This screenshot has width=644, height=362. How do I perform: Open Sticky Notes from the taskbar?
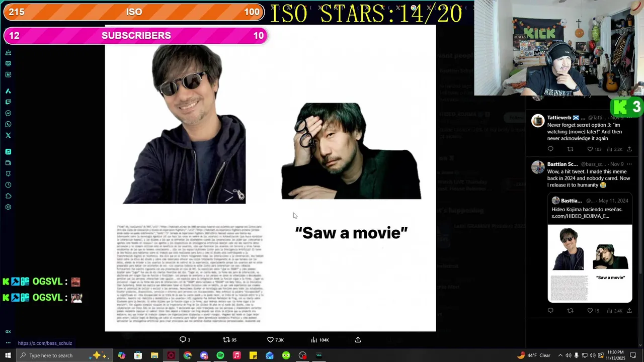(253, 355)
